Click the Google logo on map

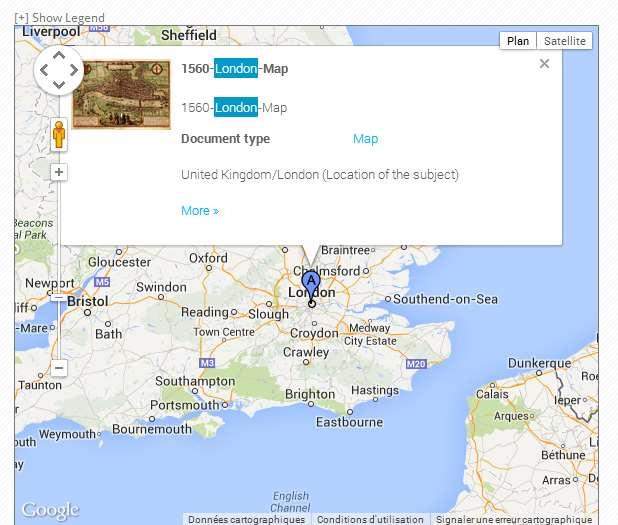pos(50,510)
